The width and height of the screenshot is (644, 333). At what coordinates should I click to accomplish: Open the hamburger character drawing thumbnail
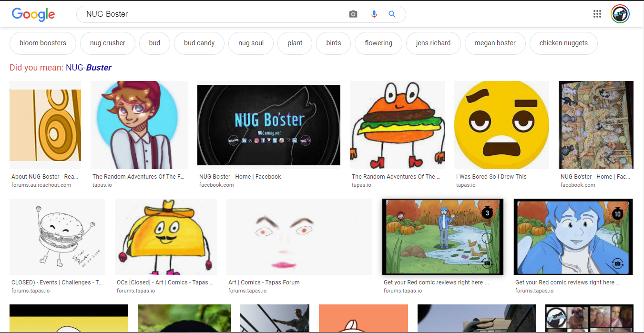pos(397,125)
